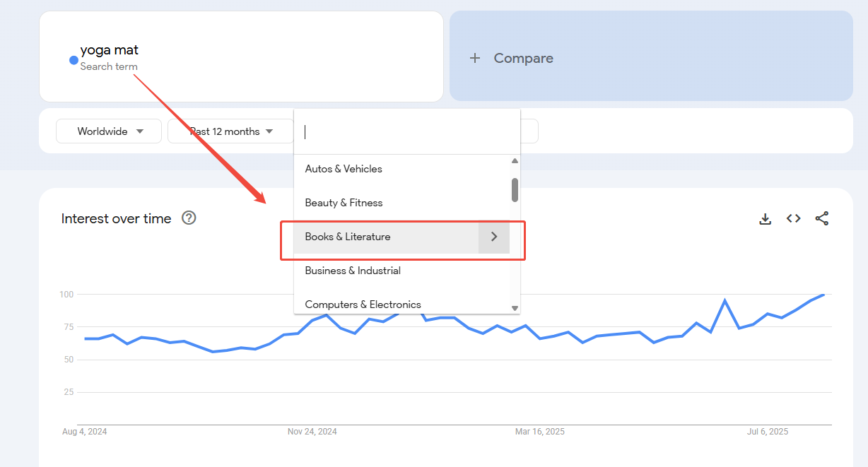Choose Business & Industrial category
This screenshot has width=868, height=467.
pyautogui.click(x=353, y=271)
